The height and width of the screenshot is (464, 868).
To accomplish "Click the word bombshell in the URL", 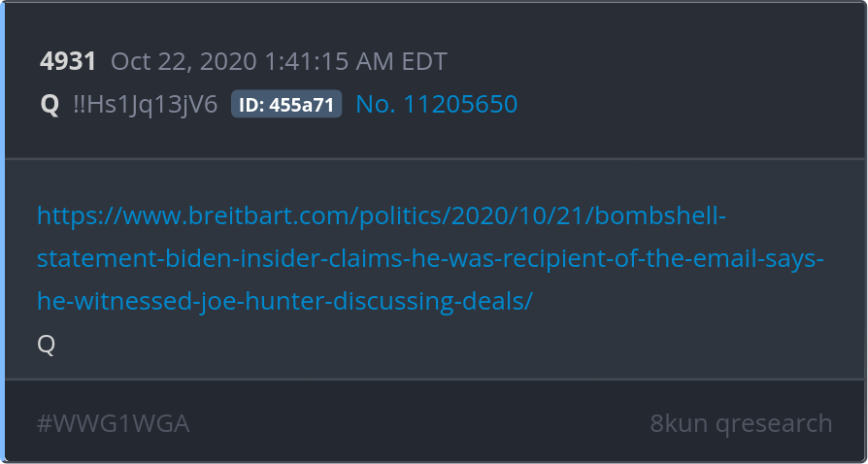I will (x=660, y=215).
